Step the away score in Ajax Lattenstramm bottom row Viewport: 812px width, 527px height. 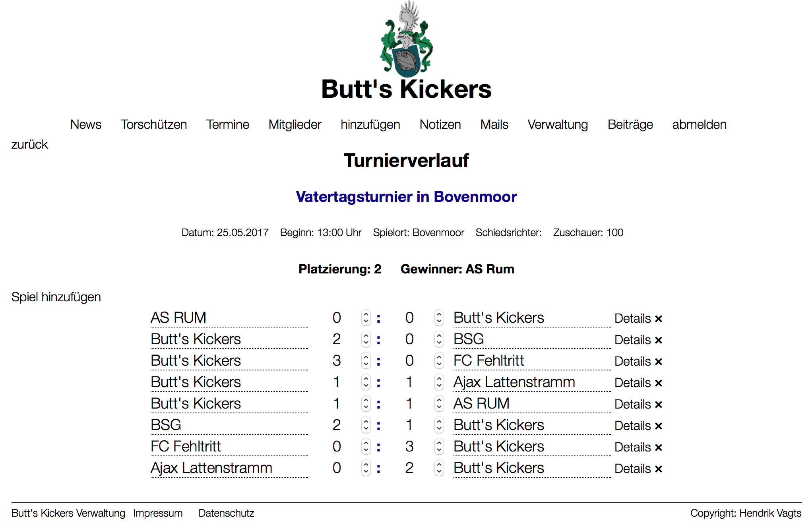point(439,468)
